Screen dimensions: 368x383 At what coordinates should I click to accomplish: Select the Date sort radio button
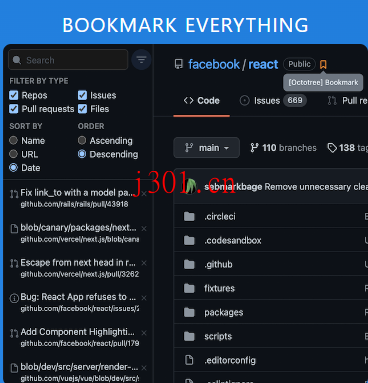tap(13, 168)
